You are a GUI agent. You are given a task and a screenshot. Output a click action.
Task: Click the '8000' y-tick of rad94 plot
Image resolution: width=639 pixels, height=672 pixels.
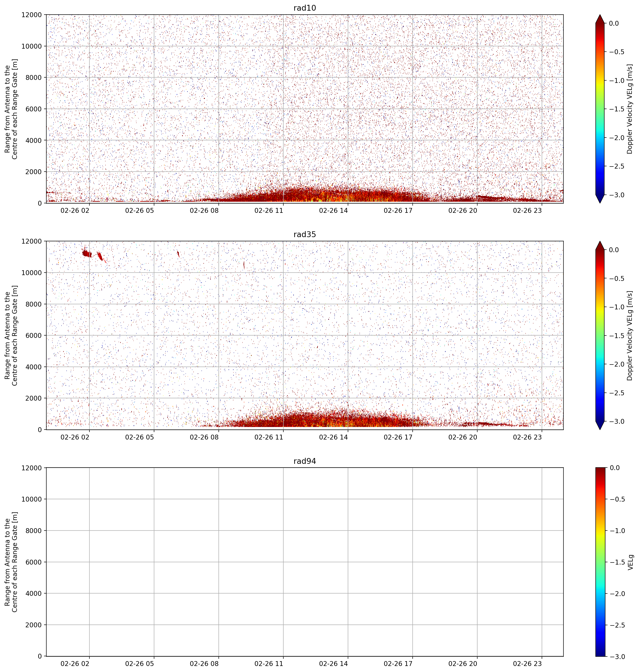[x=34, y=531]
